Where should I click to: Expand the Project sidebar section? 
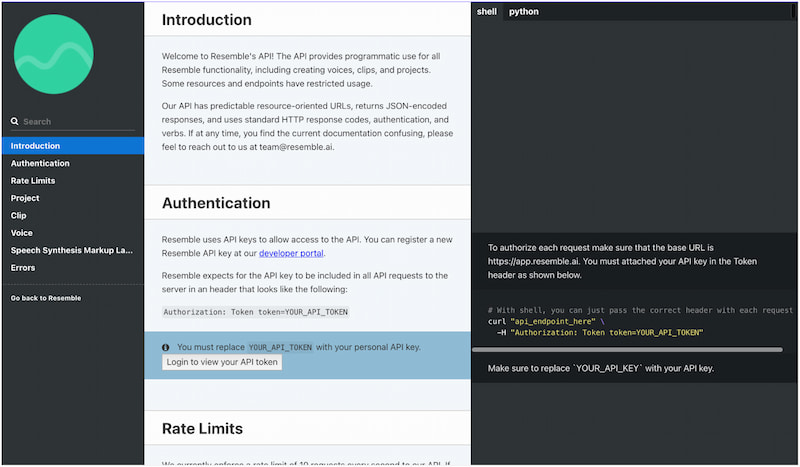coord(25,198)
